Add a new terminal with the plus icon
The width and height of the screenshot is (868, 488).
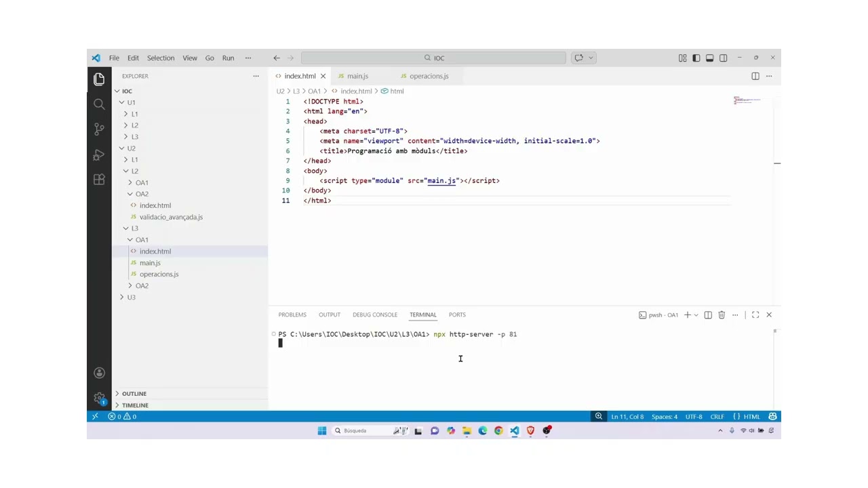pyautogui.click(x=687, y=314)
